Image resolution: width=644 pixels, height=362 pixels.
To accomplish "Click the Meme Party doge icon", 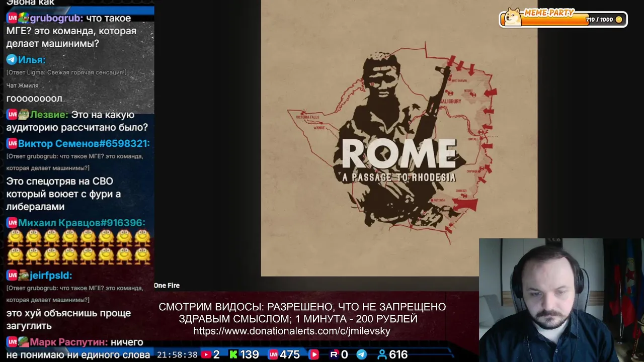I will (513, 17).
